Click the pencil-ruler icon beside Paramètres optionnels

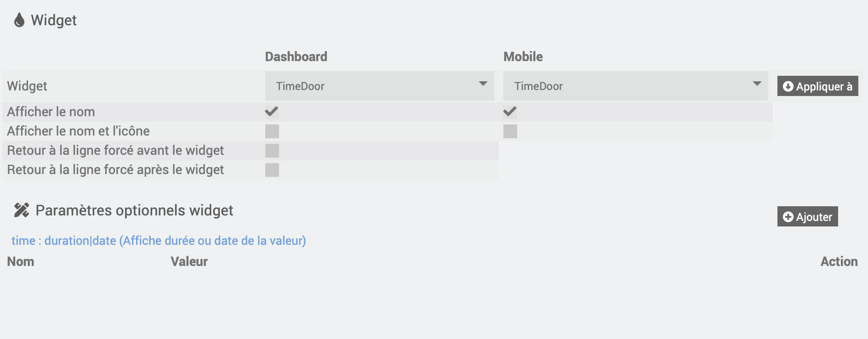[21, 210]
